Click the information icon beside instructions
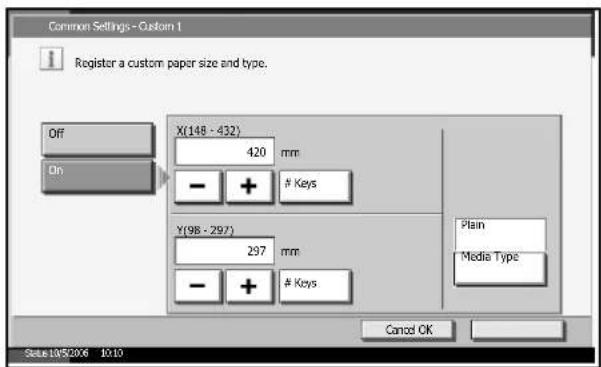601x367 pixels. pyautogui.click(x=51, y=59)
